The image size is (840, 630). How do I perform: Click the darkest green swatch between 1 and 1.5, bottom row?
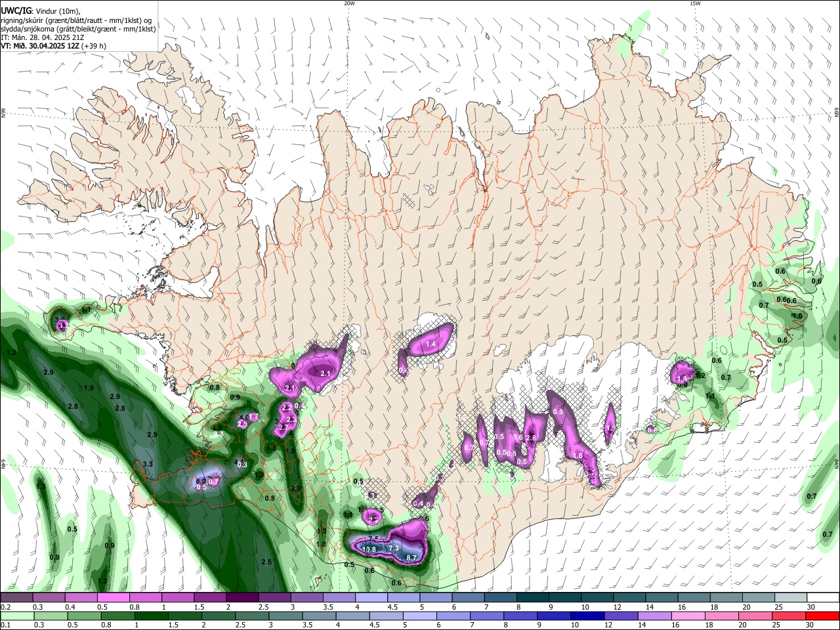[x=151, y=616]
